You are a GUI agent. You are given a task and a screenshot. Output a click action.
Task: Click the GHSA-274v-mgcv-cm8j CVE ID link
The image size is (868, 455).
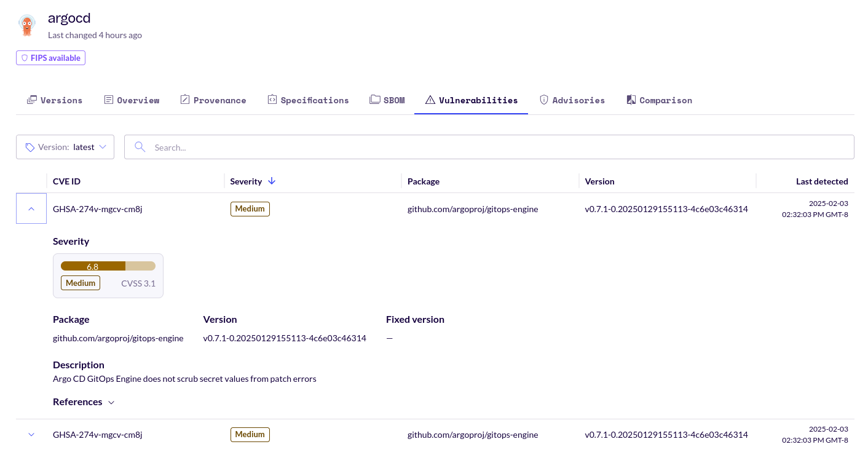tap(97, 208)
